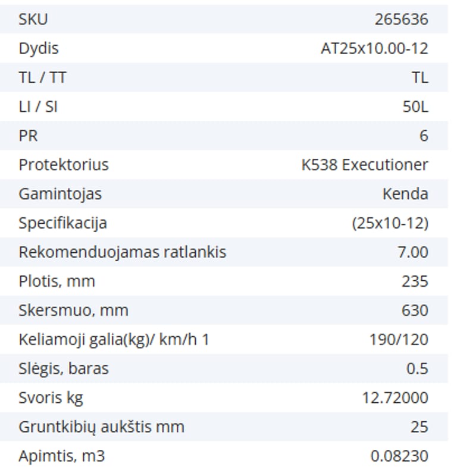Image resolution: width=457 pixels, height=476 pixels.
Task: Click the Rekomenduojamas ratlankis label
Action: click(x=122, y=252)
